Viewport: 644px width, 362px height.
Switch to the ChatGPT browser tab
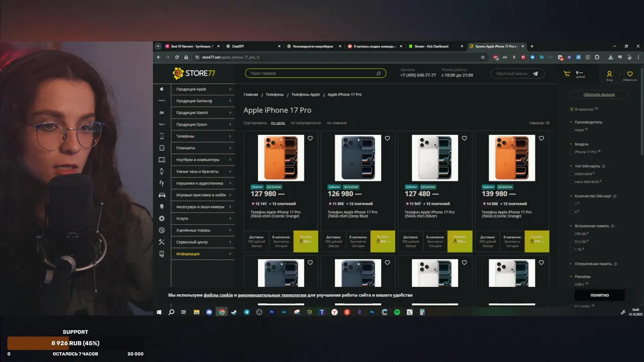click(x=253, y=46)
